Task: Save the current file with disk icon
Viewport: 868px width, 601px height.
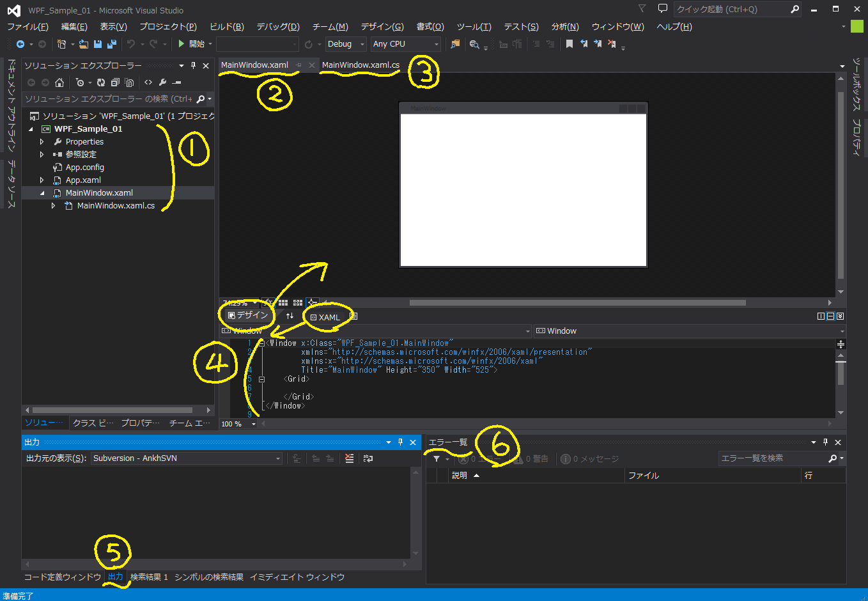Action: click(98, 44)
